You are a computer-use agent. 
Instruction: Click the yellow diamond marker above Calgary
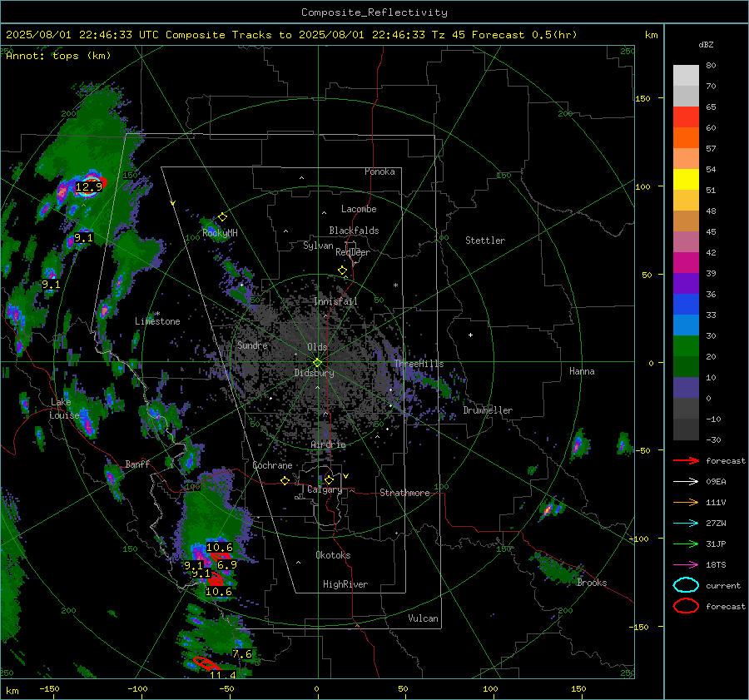coord(329,479)
